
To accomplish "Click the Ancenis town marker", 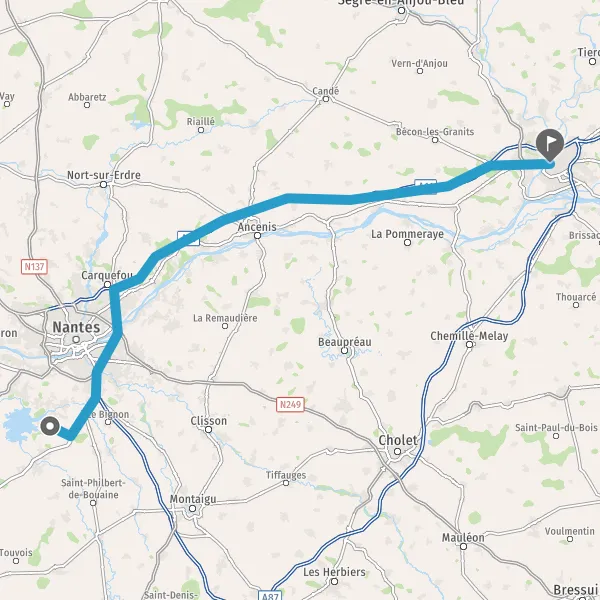I will [x=258, y=235].
